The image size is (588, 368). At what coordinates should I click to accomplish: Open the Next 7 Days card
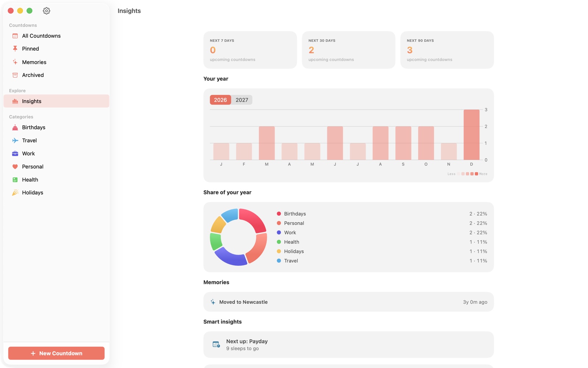pos(250,50)
